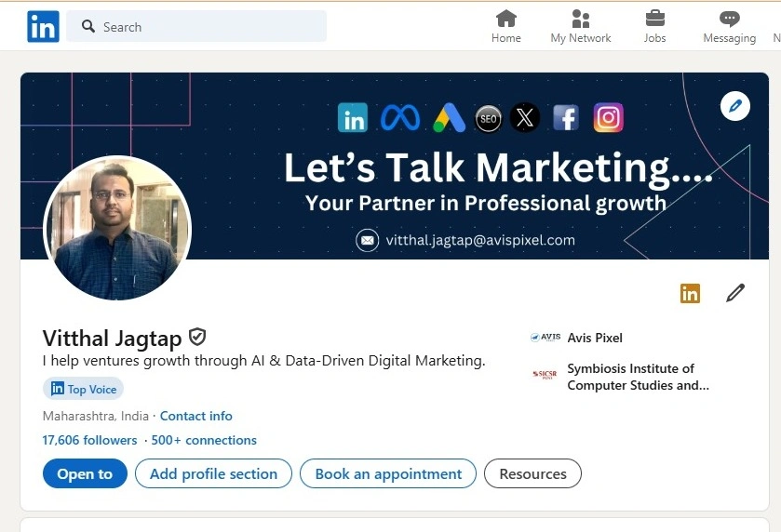Expand the Resources menu
781x532 pixels.
point(532,473)
